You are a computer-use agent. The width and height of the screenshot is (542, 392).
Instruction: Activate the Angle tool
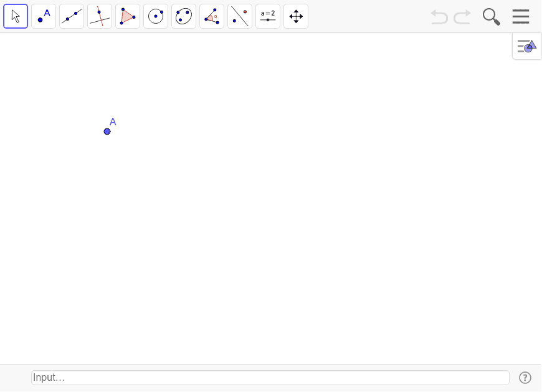pos(212,16)
